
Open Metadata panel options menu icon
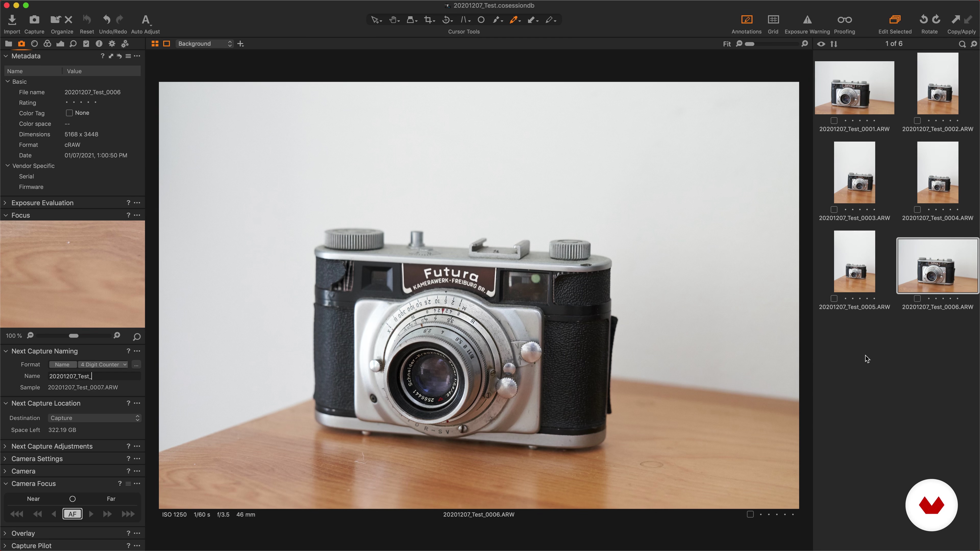tap(137, 56)
